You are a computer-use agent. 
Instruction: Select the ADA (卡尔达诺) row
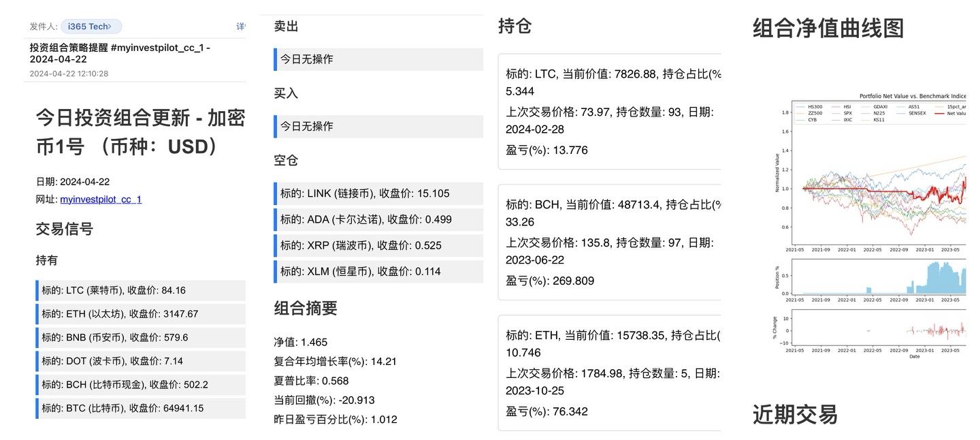(378, 219)
